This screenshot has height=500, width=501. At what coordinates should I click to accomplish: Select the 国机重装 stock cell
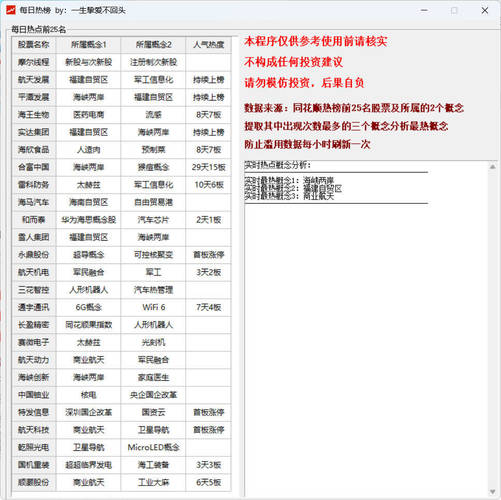[34, 465]
